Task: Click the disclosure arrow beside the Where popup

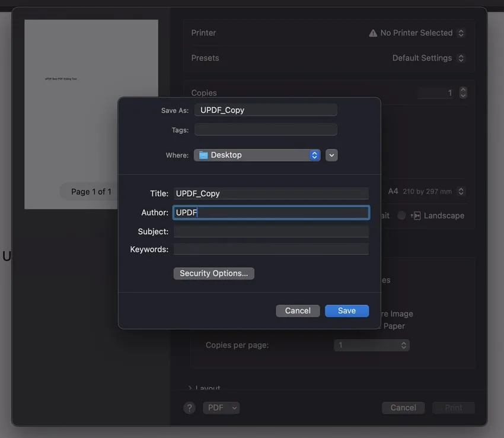Action: pos(331,155)
